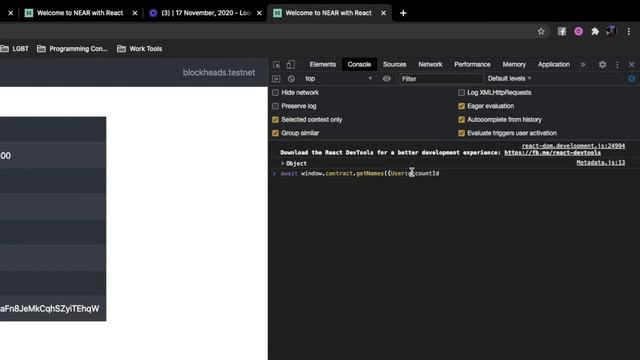640x360 pixels.
Task: Open the Metadata.js:13 source link
Action: click(x=600, y=163)
